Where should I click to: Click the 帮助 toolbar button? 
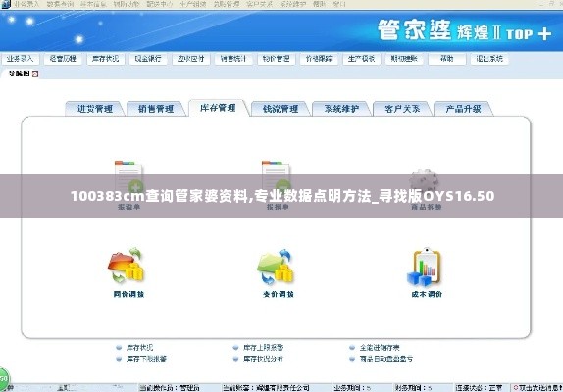447,59
